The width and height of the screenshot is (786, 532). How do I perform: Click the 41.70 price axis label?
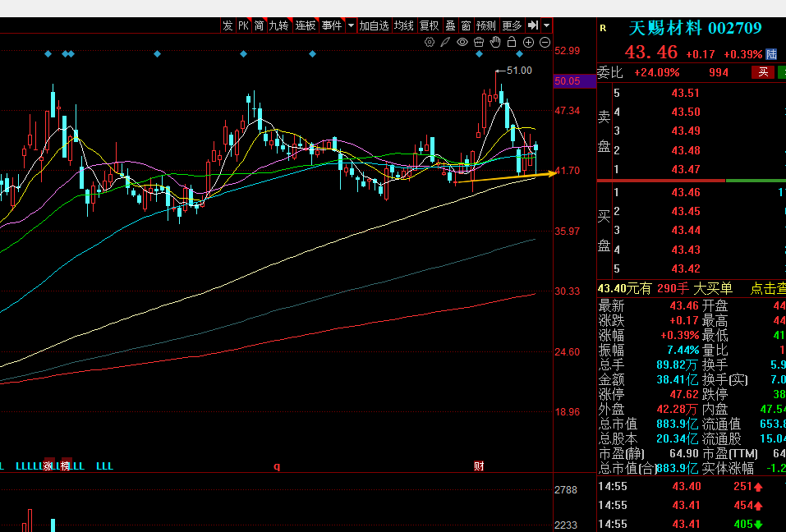[568, 171]
